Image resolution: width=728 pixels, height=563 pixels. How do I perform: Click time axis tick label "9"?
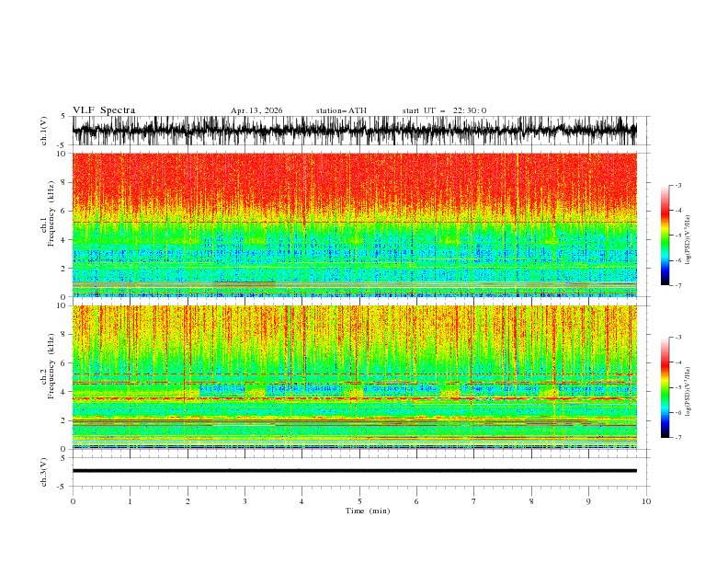coord(588,501)
